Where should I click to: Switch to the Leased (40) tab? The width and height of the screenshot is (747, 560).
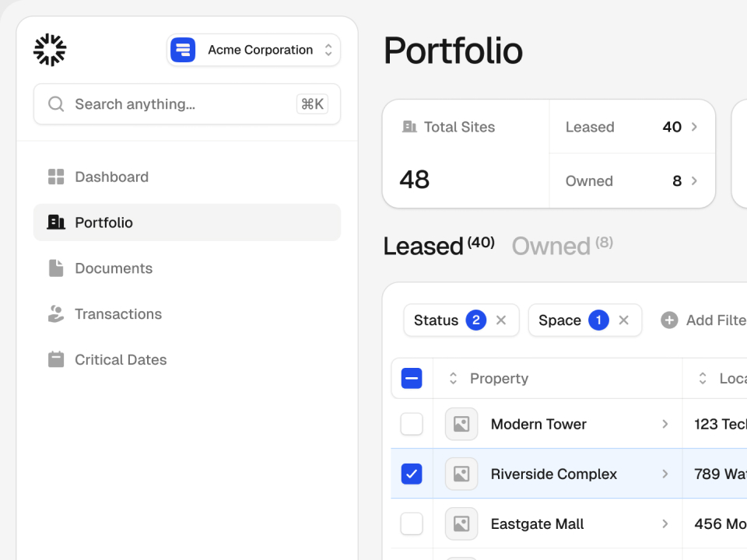tap(439, 246)
